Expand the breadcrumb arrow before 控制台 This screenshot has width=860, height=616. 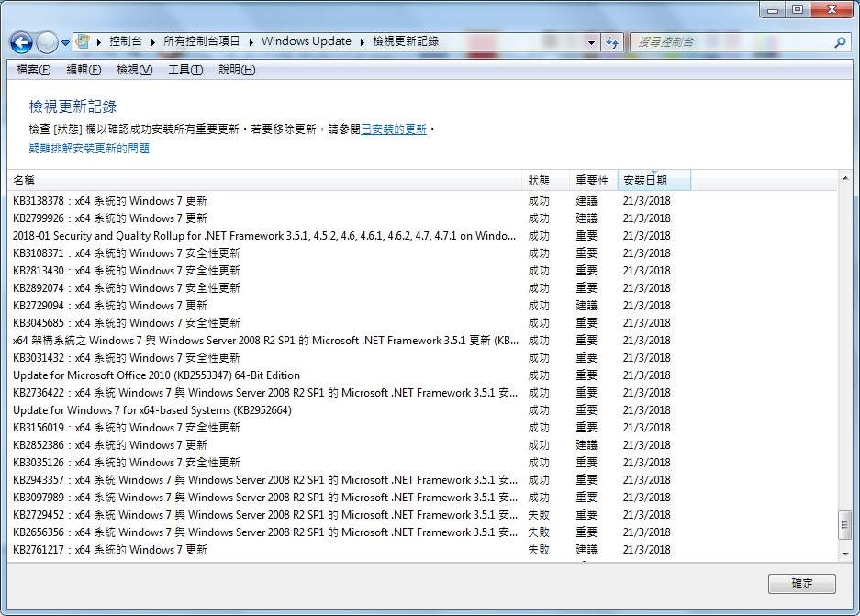coord(99,41)
